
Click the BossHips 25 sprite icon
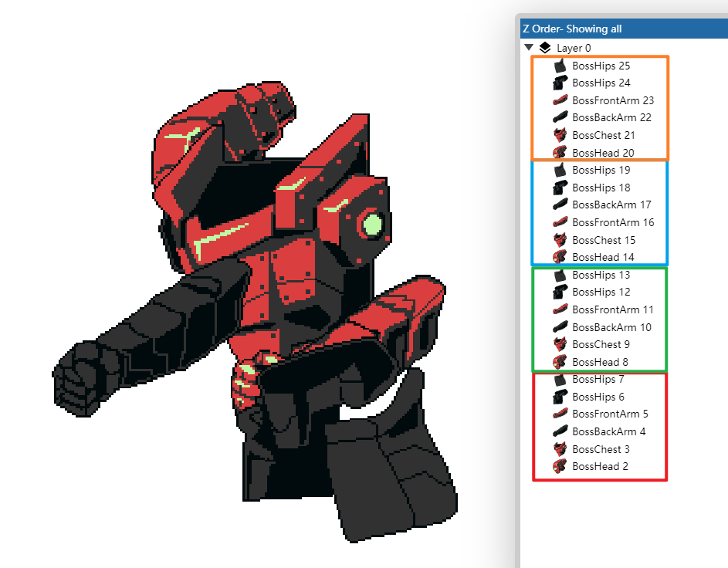[x=559, y=65]
